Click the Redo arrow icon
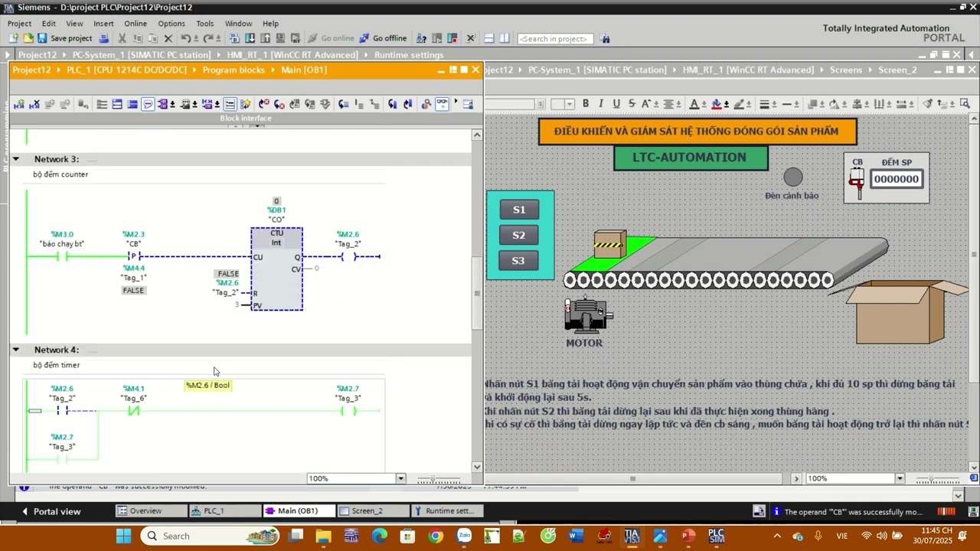This screenshot has width=980, height=551. (x=208, y=38)
